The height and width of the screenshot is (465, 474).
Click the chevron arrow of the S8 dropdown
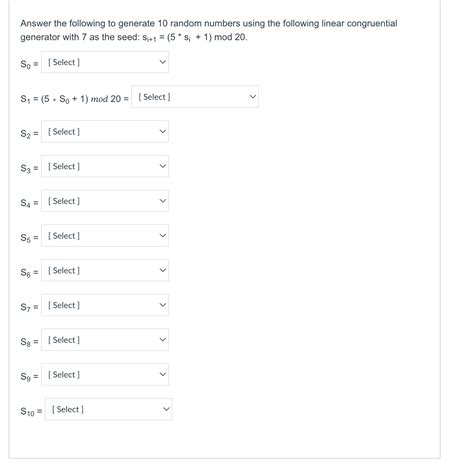(163, 339)
